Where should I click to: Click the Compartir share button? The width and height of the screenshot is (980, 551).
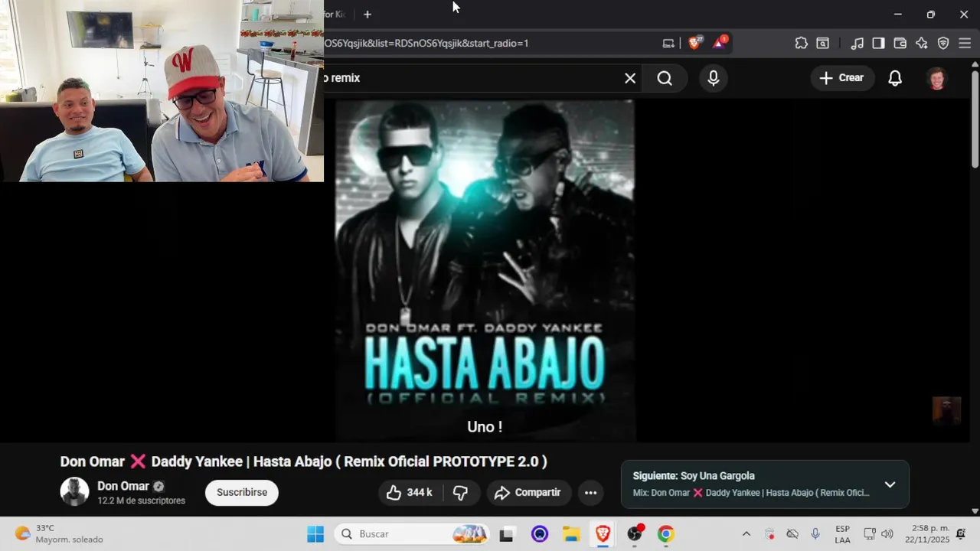click(x=528, y=493)
